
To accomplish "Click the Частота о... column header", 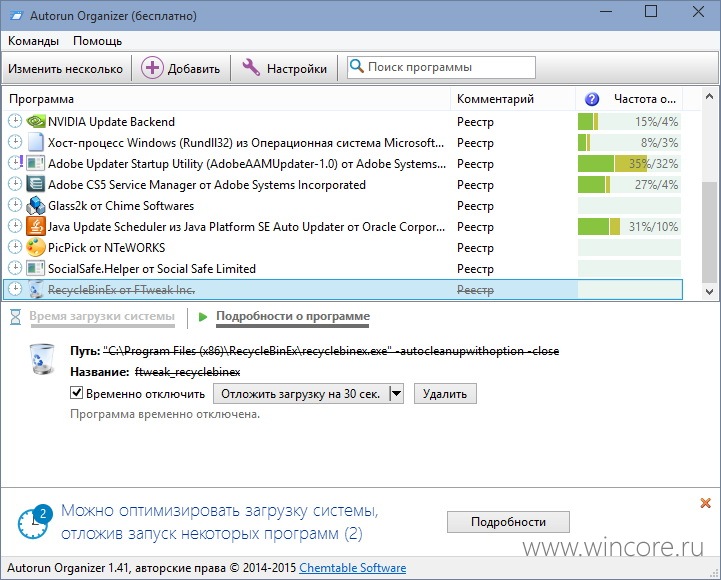I will (629, 99).
